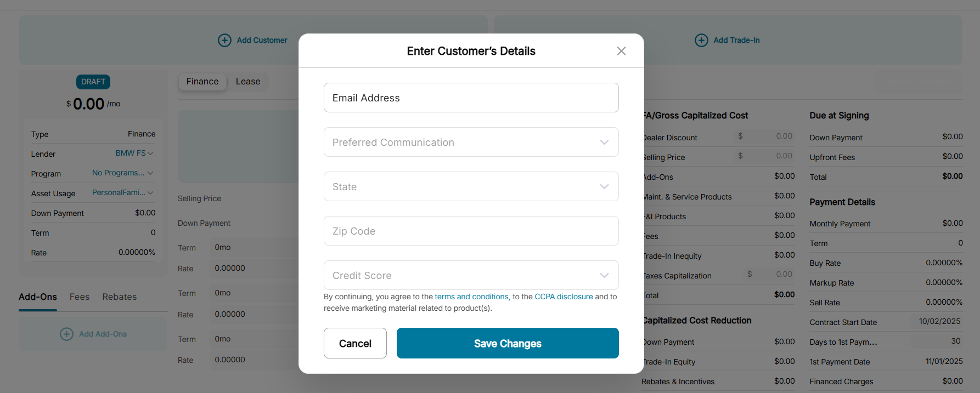This screenshot has height=393, width=980.
Task: Expand the State dropdown
Action: point(471,187)
